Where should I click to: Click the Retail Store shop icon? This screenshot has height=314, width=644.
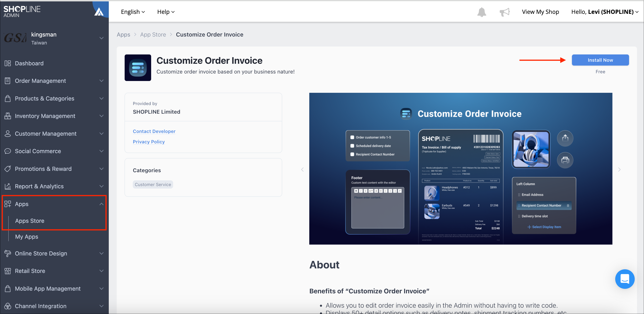pyautogui.click(x=8, y=271)
